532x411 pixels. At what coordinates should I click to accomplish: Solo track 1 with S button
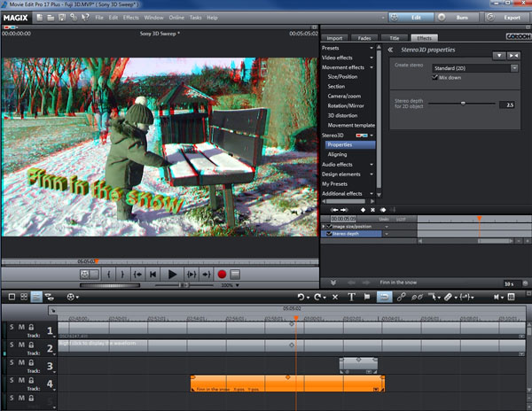coord(12,327)
